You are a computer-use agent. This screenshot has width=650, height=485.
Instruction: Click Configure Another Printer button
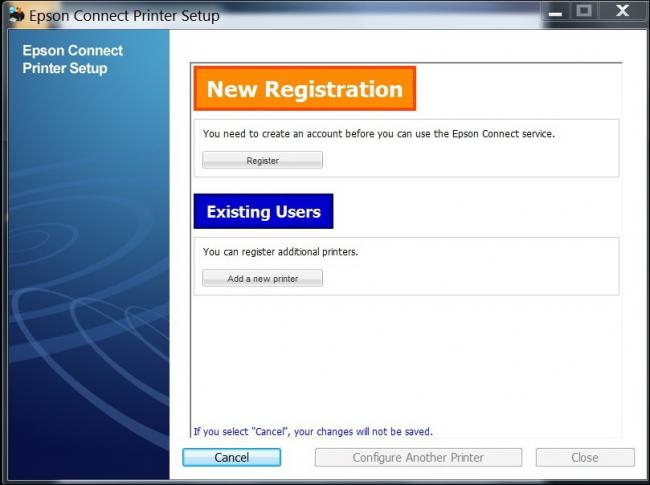point(418,457)
